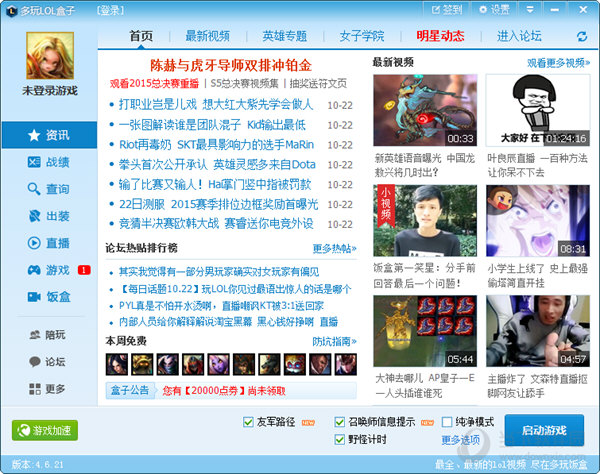Click the 登录 login link in title bar
This screenshot has height=474, width=600.
(110, 10)
